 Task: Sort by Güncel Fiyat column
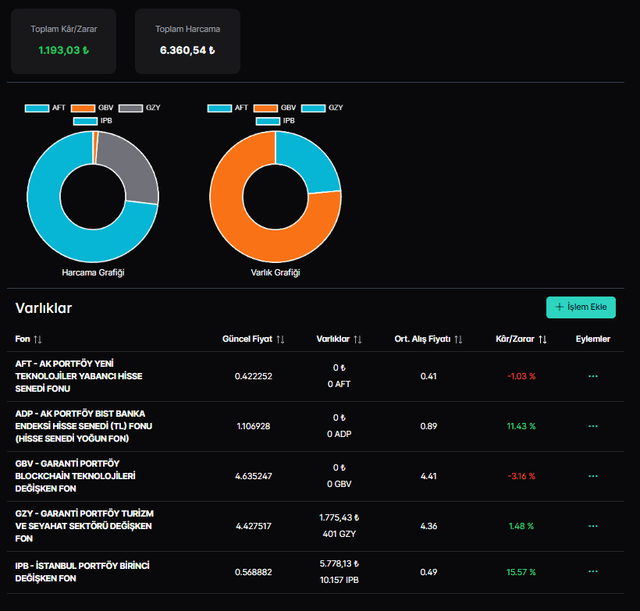(x=253, y=339)
